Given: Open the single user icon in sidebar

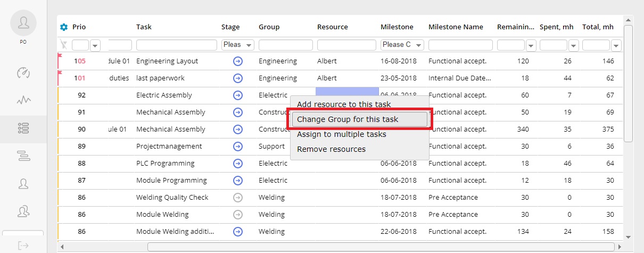Looking at the screenshot, I should tap(23, 184).
